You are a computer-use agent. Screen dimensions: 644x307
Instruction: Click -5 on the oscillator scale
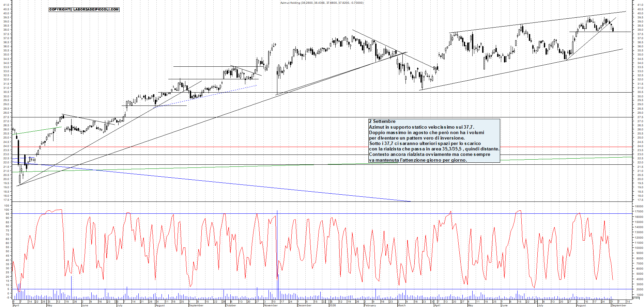pos(8,298)
